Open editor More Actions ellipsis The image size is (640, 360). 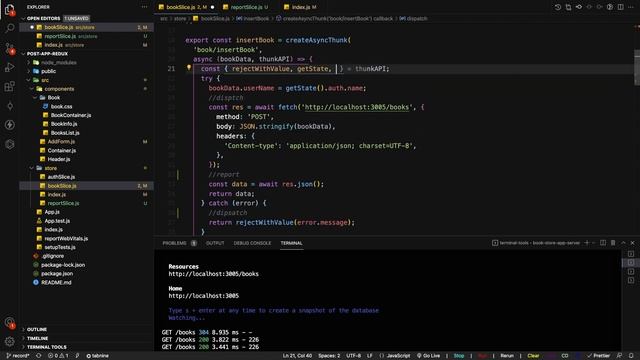click(631, 7)
